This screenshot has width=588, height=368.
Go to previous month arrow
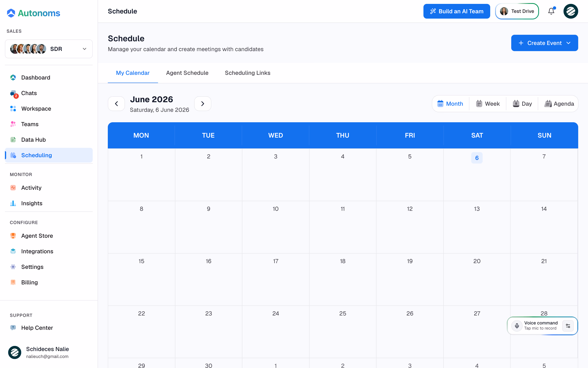tap(116, 104)
